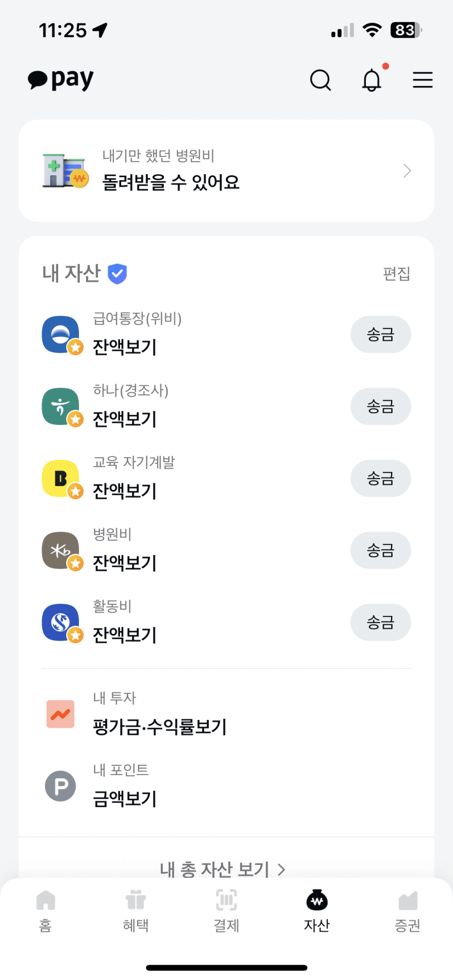Show balance for 교육 자기계발 account
This screenshot has width=453, height=980.
click(125, 491)
